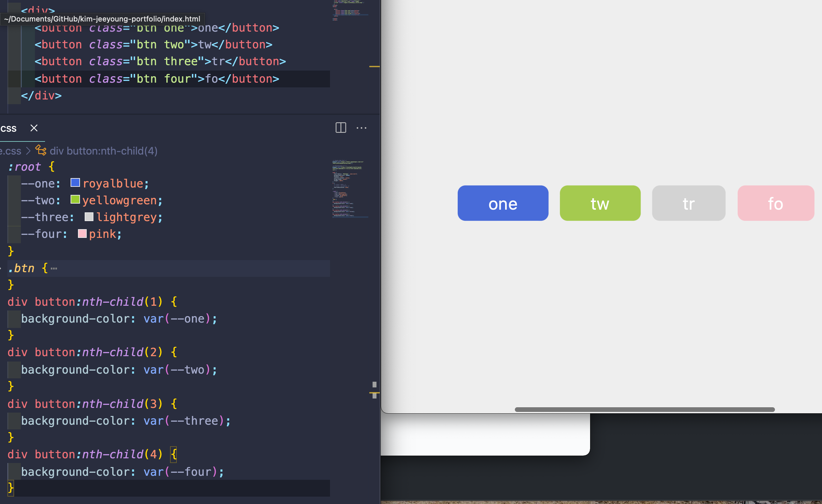Close the CSS file tab
This screenshot has width=822, height=504.
(34, 128)
